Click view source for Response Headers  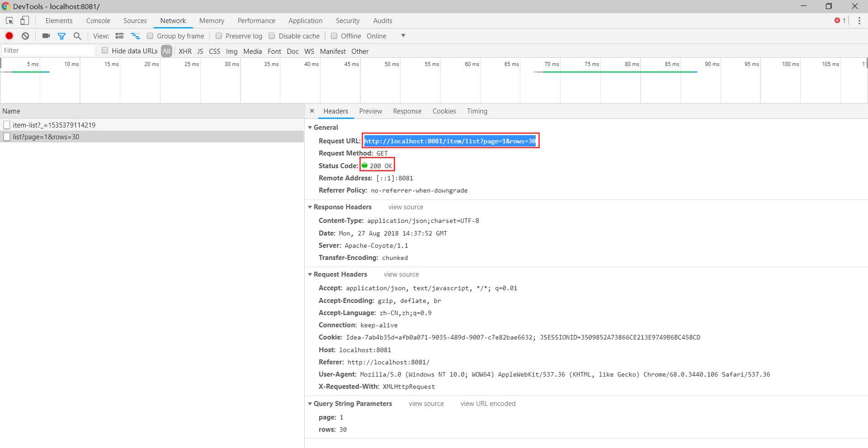pos(406,207)
